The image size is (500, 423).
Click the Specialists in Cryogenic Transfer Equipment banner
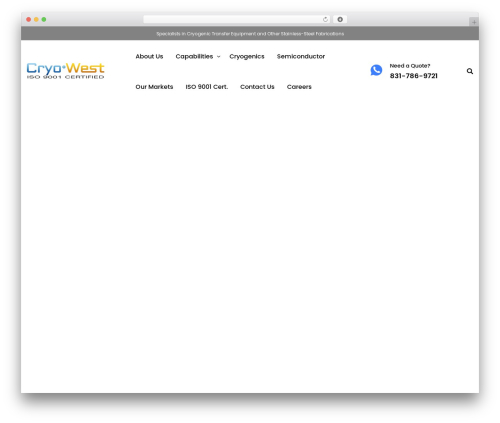(x=250, y=34)
